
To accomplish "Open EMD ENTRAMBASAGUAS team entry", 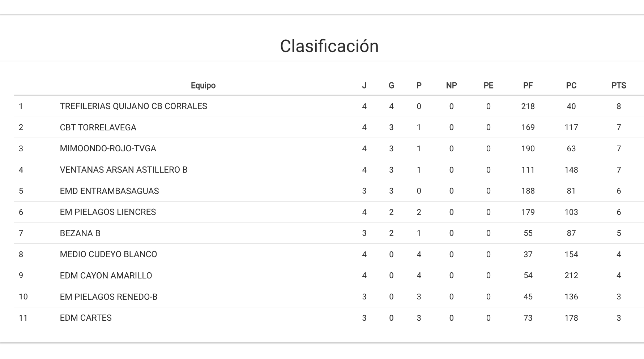I will 109,191.
